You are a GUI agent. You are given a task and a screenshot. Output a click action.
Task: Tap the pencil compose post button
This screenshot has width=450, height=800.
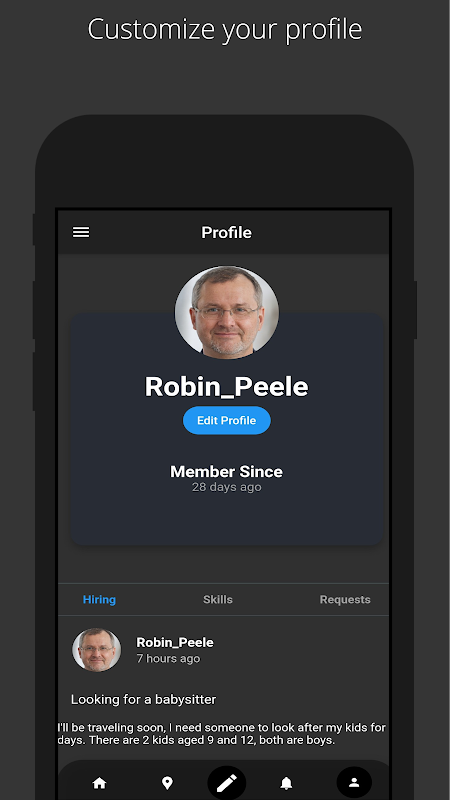[x=227, y=783]
